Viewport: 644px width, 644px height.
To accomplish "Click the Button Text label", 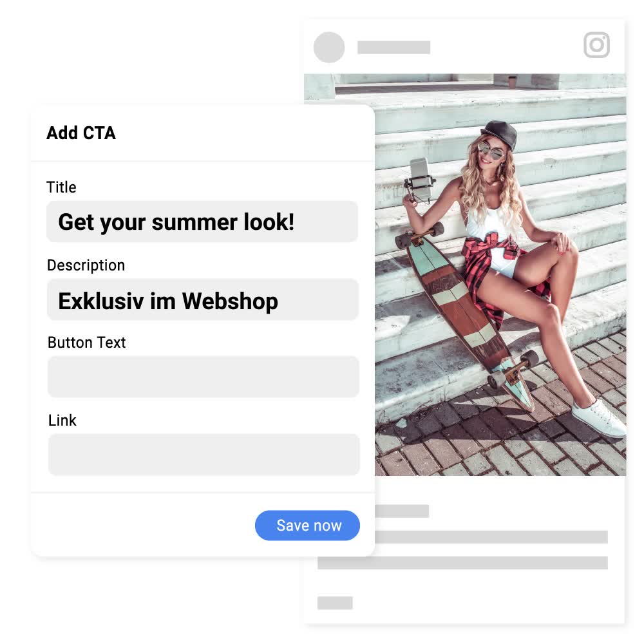I will [87, 343].
